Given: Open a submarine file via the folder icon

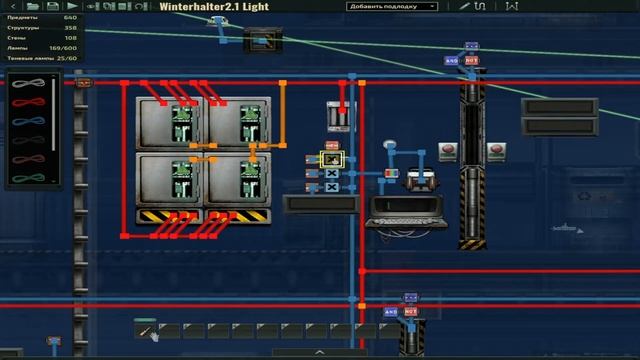Looking at the screenshot, I should (x=32, y=6).
